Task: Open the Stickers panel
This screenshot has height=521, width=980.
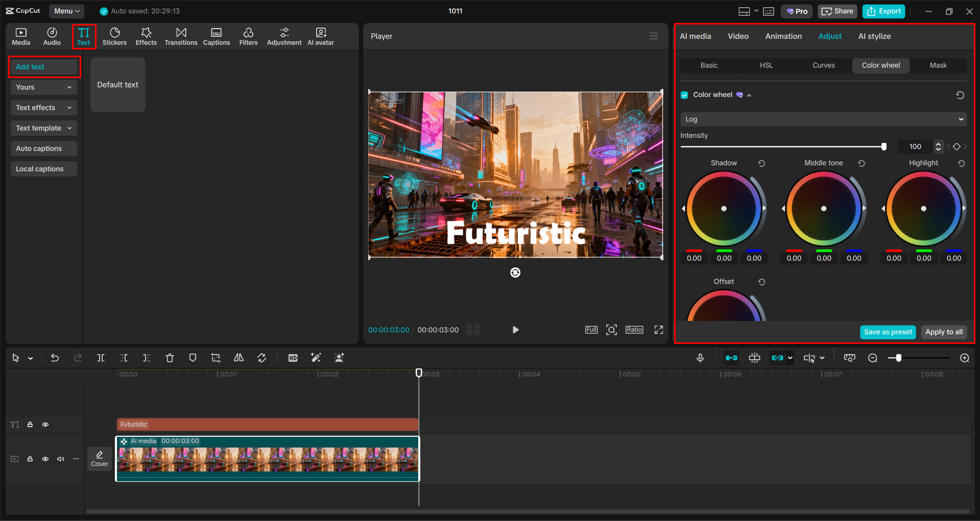Action: click(x=114, y=36)
